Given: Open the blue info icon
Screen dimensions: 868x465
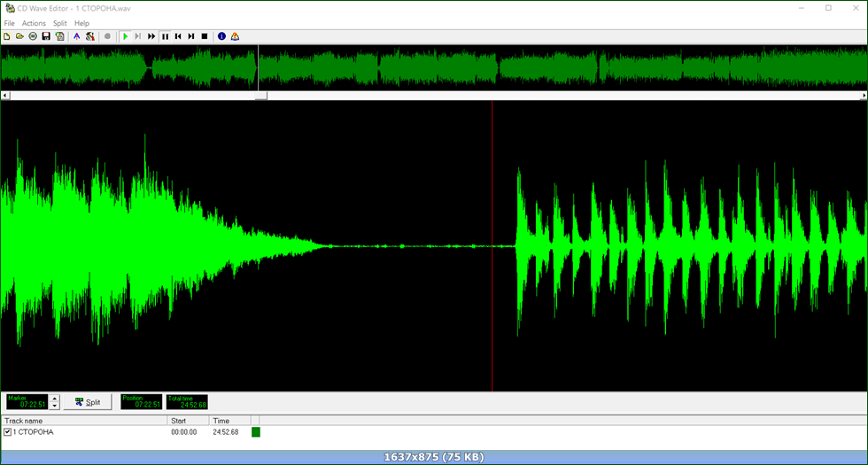Looking at the screenshot, I should [222, 36].
